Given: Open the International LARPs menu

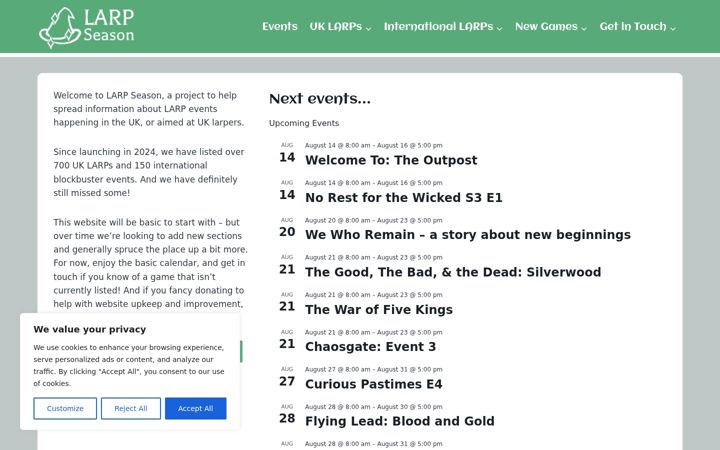Looking at the screenshot, I should (439, 27).
